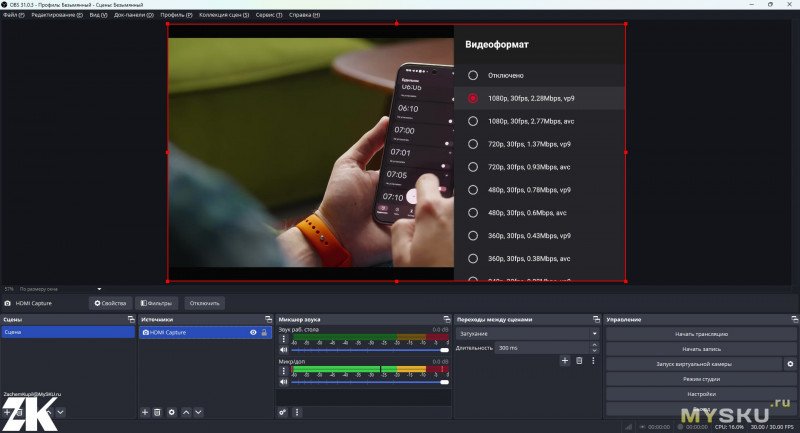Viewport: 800px width, 433px height.
Task: Open the Редактирование menu
Action: 57,15
